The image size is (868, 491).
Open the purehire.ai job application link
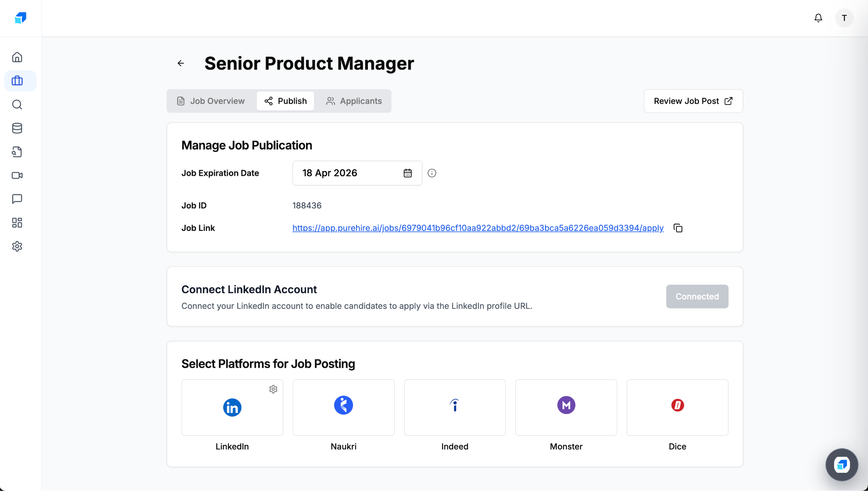click(x=477, y=228)
